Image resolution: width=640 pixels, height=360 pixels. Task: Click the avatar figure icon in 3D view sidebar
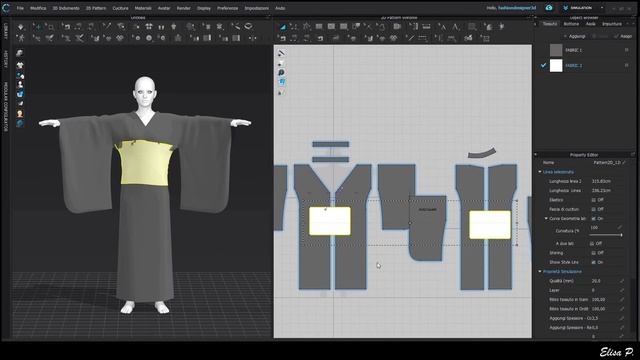(20, 84)
